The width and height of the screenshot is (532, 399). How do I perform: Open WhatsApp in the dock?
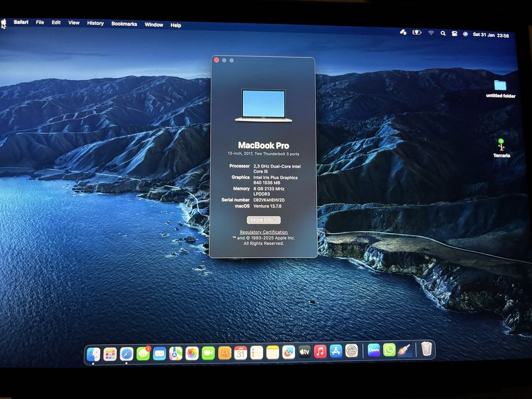389,350
